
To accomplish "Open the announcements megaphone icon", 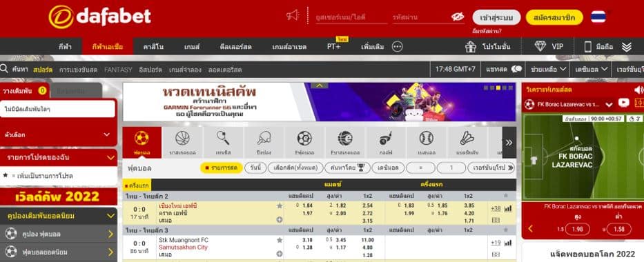I will [x=293, y=16].
